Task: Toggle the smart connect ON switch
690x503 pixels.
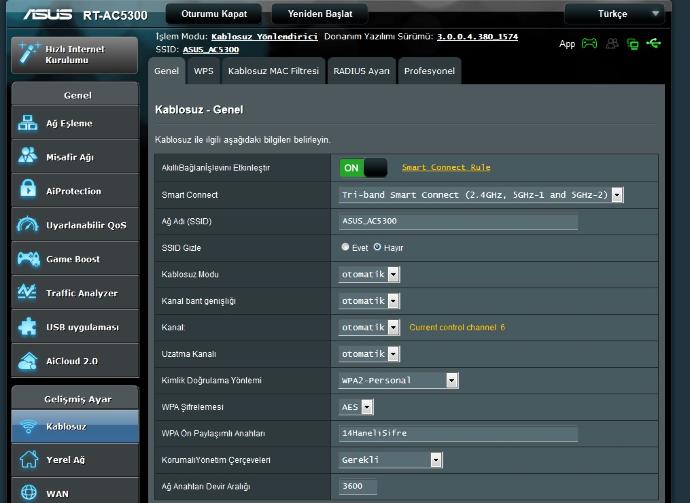Action: [363, 168]
